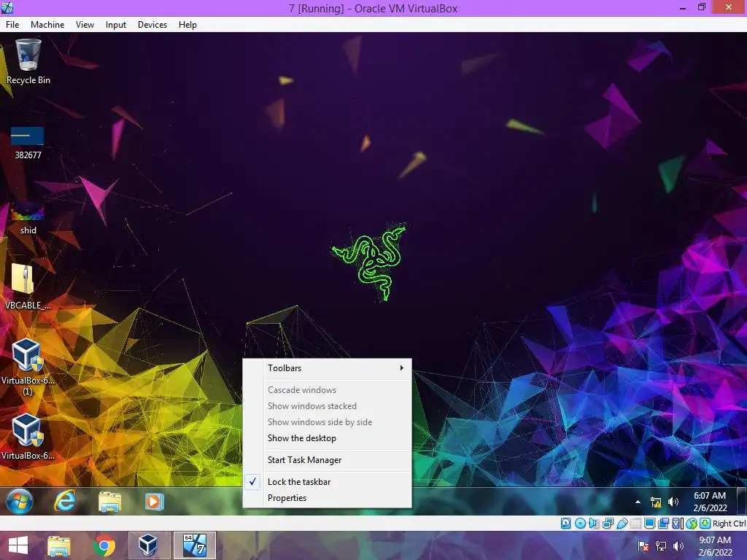Click the VirtualBox virtualization features V icon

[677, 524]
